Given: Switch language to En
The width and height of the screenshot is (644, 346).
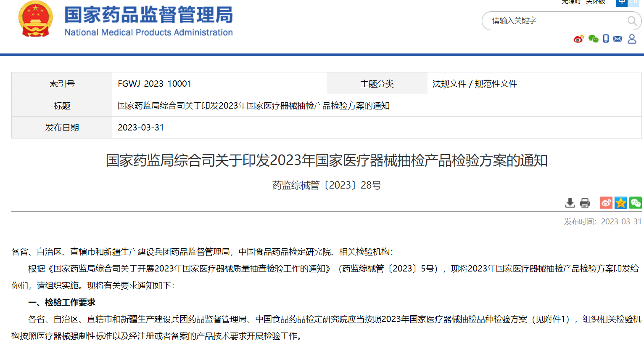Looking at the screenshot, I should coord(633,2).
